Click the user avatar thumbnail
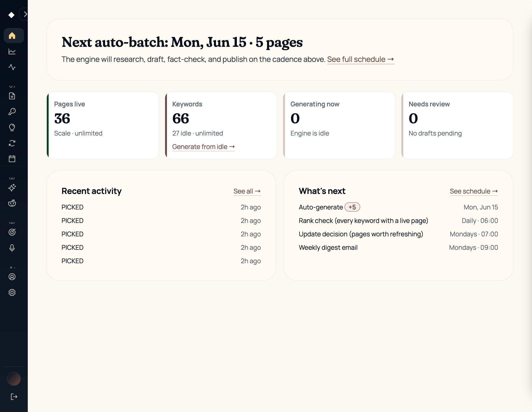Screen dimensions: 532x412 pos(14,379)
